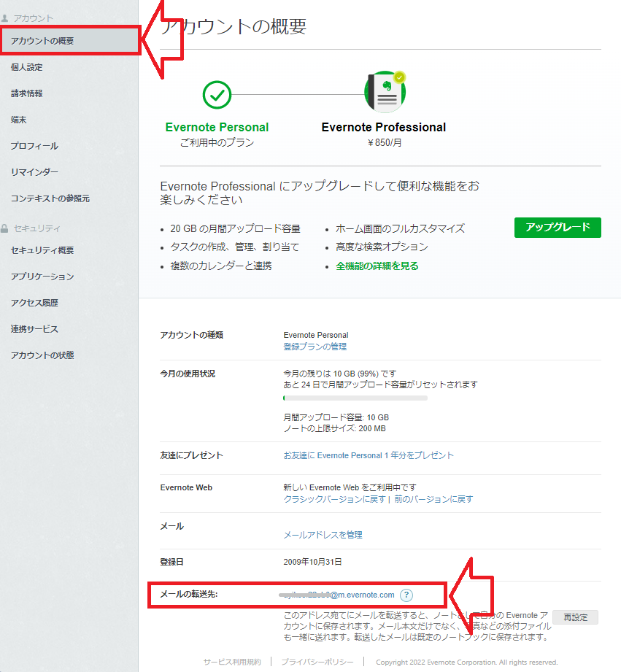The height and width of the screenshot is (672, 621).
Task: Click クラシックバージョンに戻す link
Action: pyautogui.click(x=334, y=499)
